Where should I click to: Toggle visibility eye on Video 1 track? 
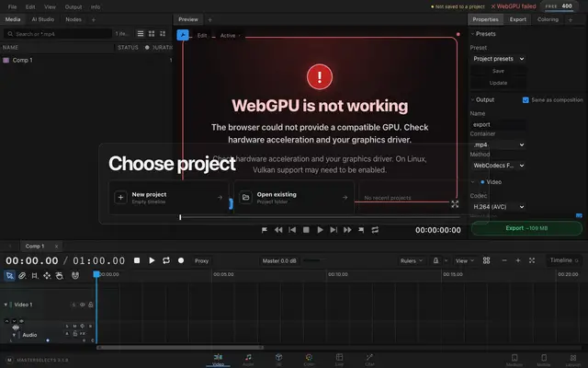(82, 305)
